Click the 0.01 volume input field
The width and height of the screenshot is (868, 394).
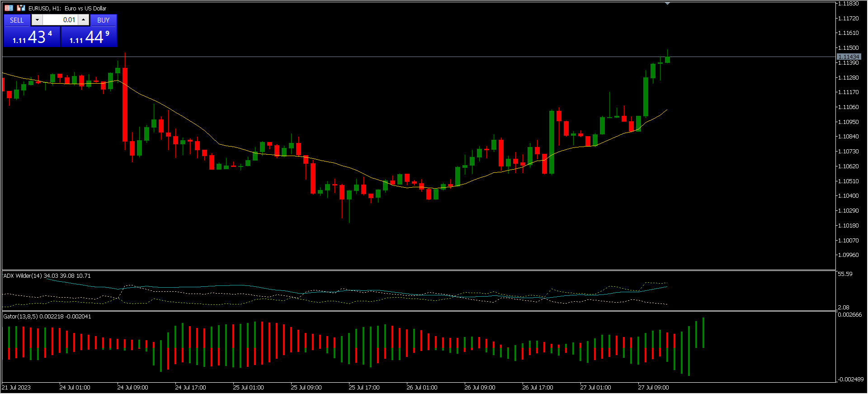click(61, 20)
